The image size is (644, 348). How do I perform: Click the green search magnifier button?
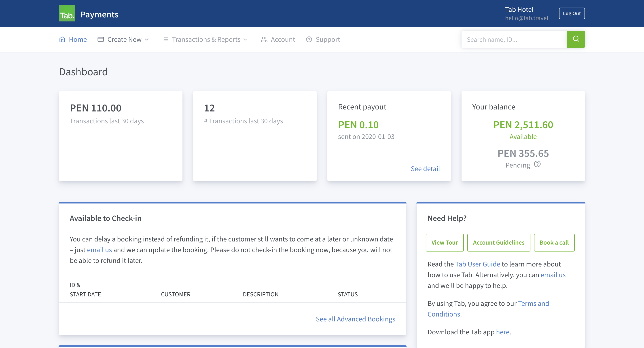click(576, 39)
